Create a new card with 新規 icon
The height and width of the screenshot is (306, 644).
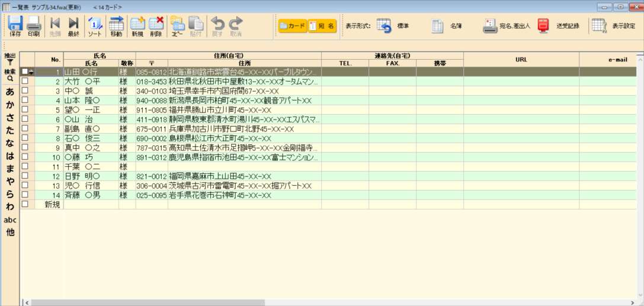coord(137,25)
